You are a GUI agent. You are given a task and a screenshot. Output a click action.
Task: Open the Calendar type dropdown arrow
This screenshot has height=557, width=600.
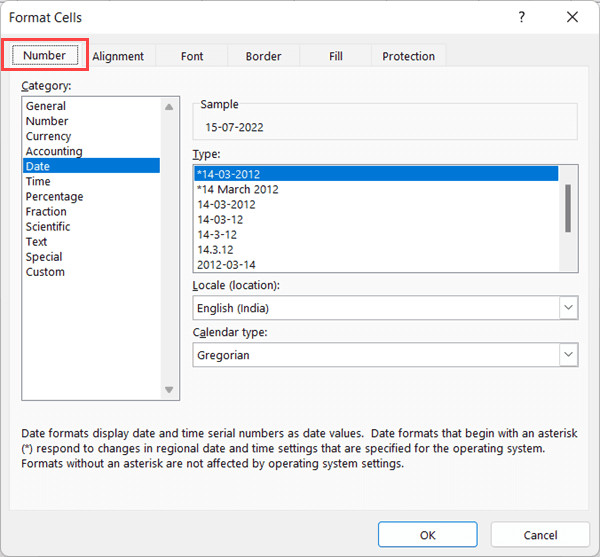[x=568, y=355]
